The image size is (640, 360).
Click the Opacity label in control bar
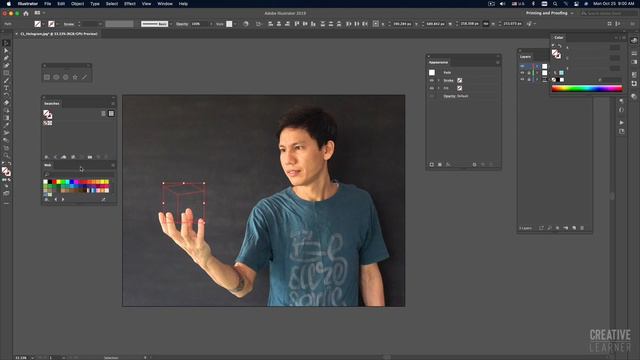pos(182,24)
